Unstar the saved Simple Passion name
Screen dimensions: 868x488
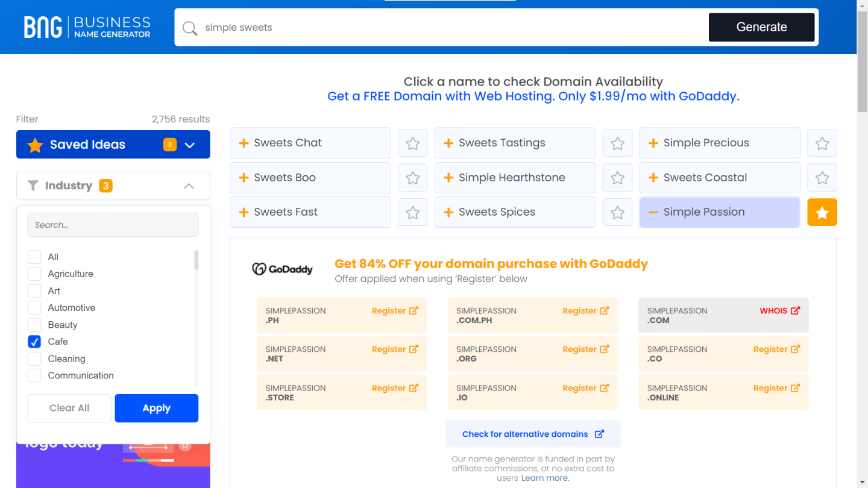tap(822, 212)
